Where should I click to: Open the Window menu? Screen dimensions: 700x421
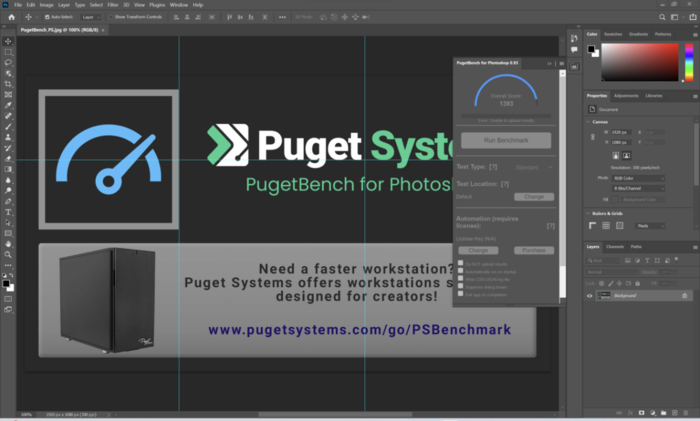click(x=179, y=5)
